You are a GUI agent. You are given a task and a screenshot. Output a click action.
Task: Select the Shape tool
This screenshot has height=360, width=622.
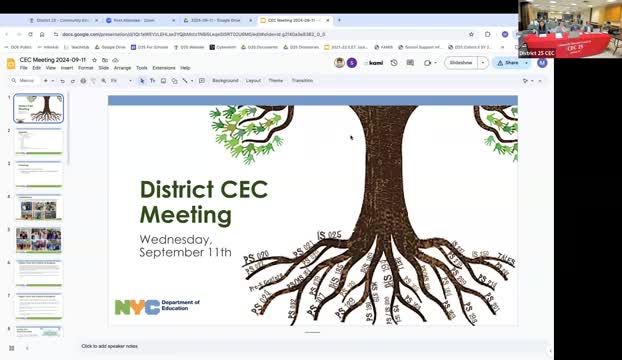[174, 81]
